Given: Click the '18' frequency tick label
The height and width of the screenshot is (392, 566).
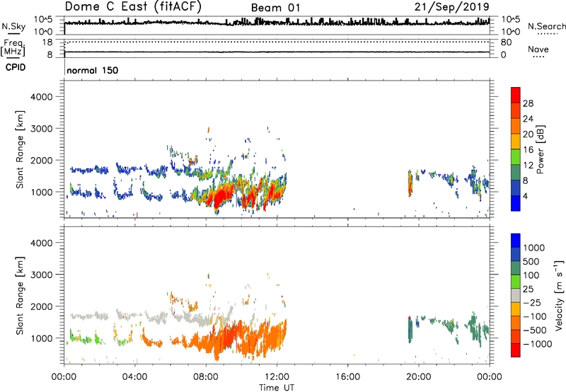Looking at the screenshot, I should pyautogui.click(x=47, y=42).
